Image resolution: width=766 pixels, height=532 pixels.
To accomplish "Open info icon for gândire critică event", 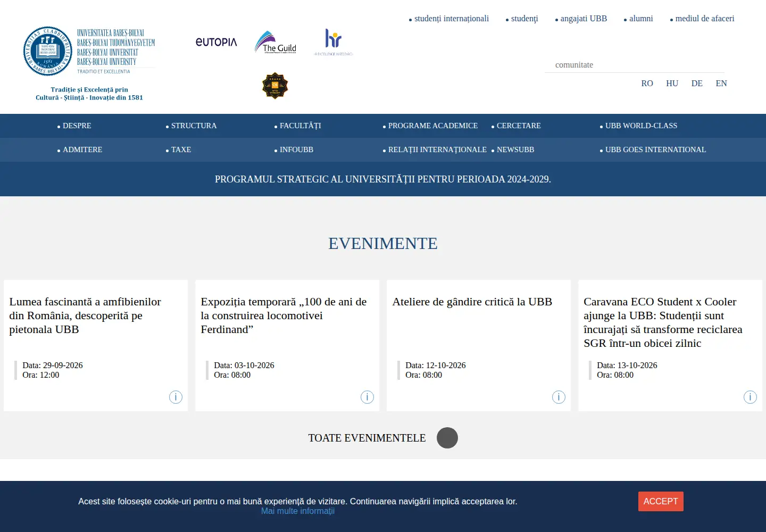I will pos(559,397).
